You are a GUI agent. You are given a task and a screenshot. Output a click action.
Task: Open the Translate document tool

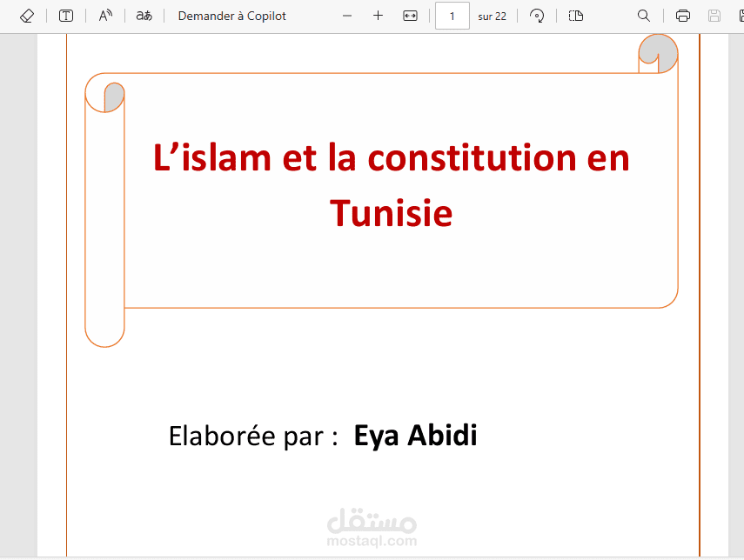click(144, 16)
